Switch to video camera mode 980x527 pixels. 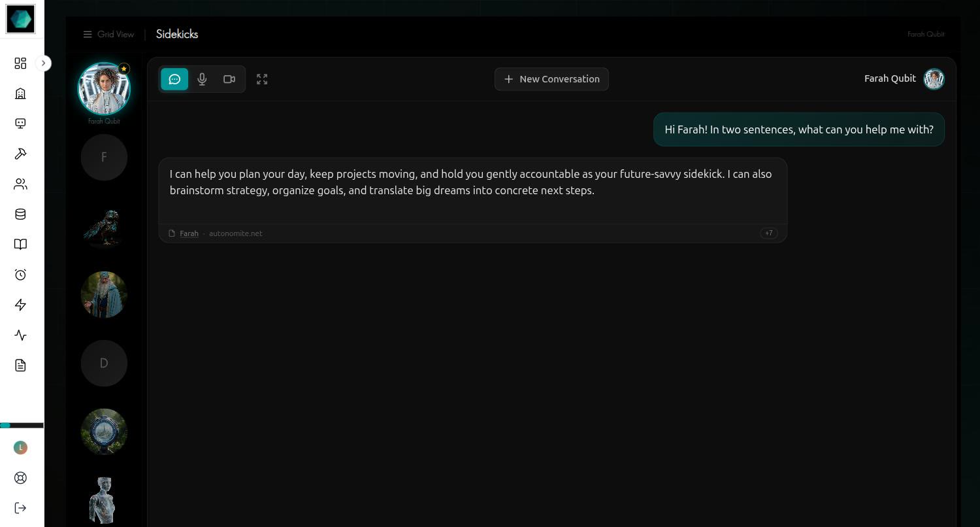coord(229,79)
